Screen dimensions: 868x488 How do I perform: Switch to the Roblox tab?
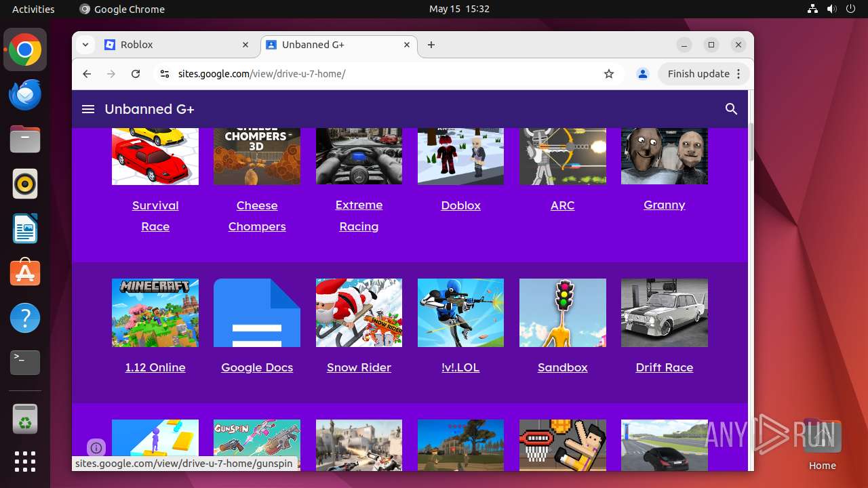pyautogui.click(x=176, y=45)
